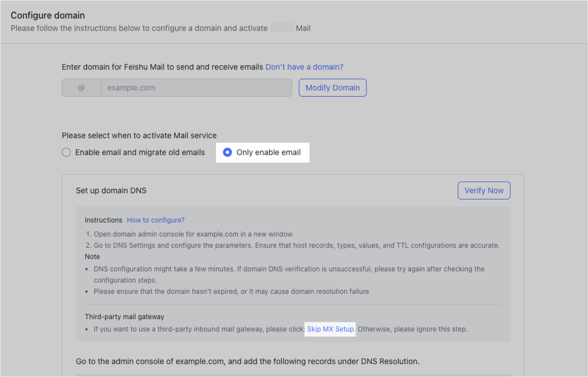Click 'Third-party mail gateway' heading text
The height and width of the screenshot is (377, 588).
tap(125, 317)
